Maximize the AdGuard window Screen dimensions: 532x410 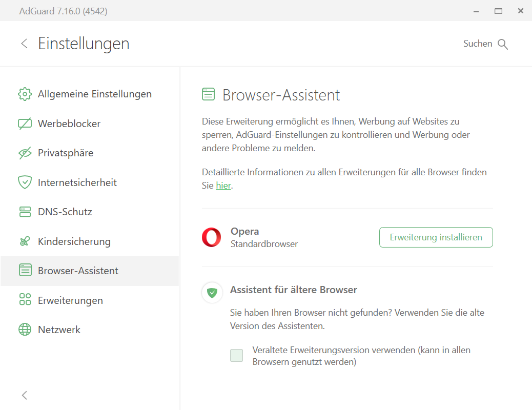498,11
